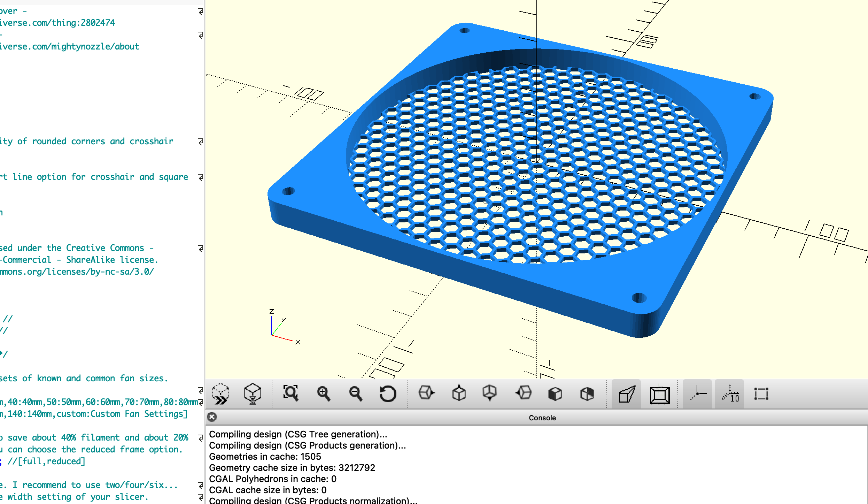
Task: Click the Preview icon with double arrows
Action: point(221,394)
